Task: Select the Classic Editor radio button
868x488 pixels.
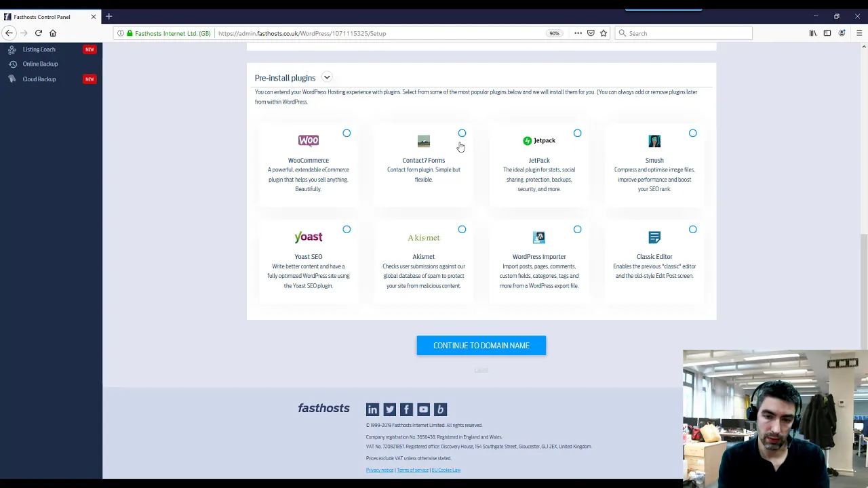Action: tap(692, 230)
